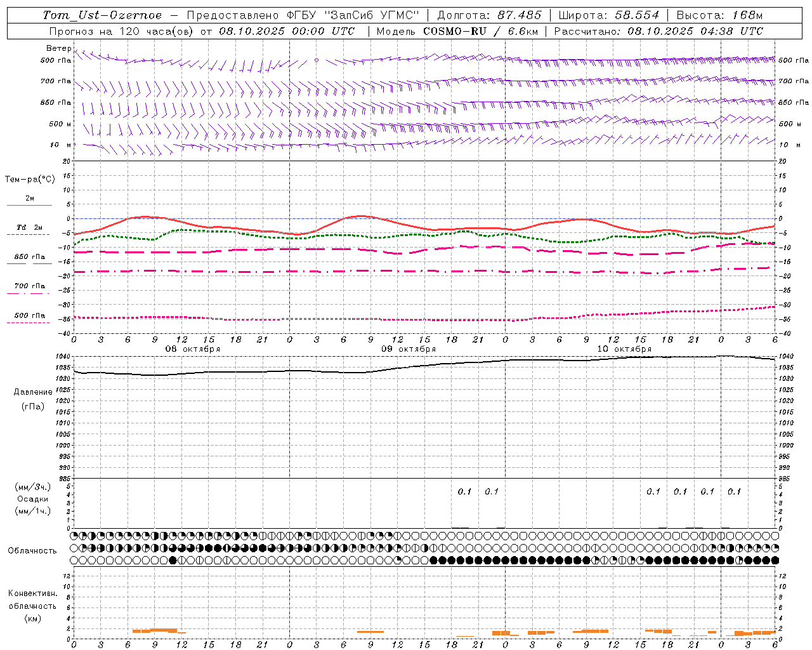The image size is (812, 650).
Task: Click the '(мм/3ч.)' precipitation unit label
Action: (x=33, y=487)
